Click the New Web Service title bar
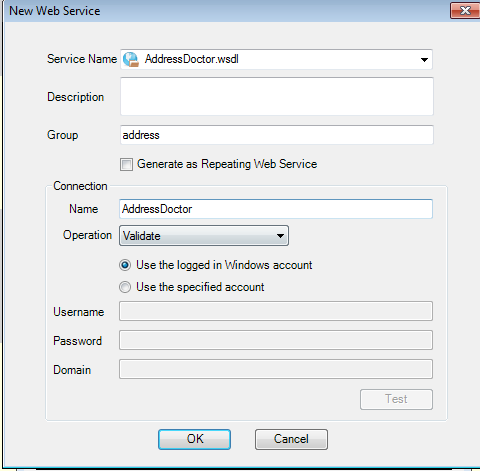This screenshot has height=471, width=480. point(227,11)
